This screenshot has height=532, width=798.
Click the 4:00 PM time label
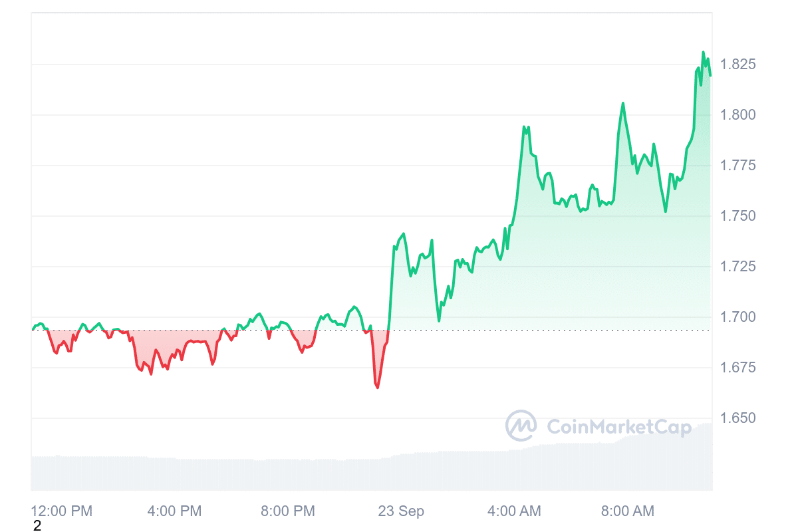(174, 511)
